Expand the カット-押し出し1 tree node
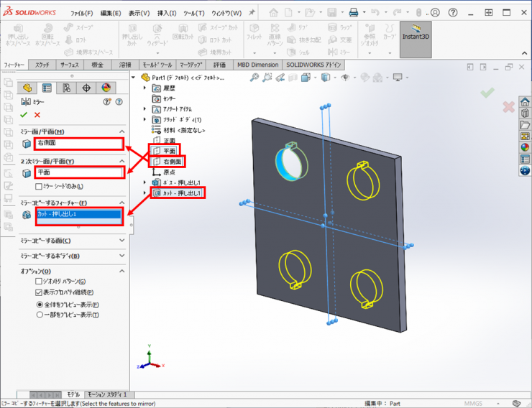The width and height of the screenshot is (532, 408). pos(145,193)
